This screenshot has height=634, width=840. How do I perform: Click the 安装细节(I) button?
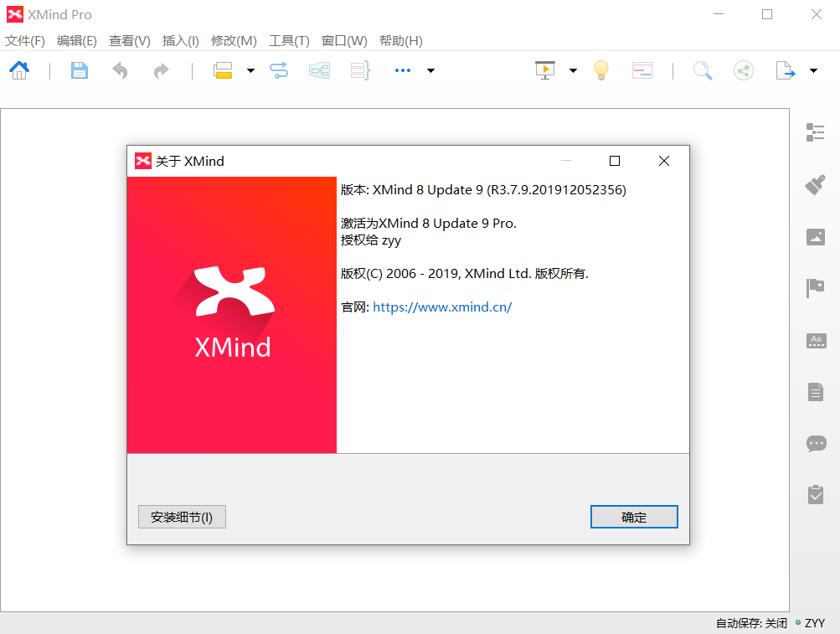click(182, 517)
